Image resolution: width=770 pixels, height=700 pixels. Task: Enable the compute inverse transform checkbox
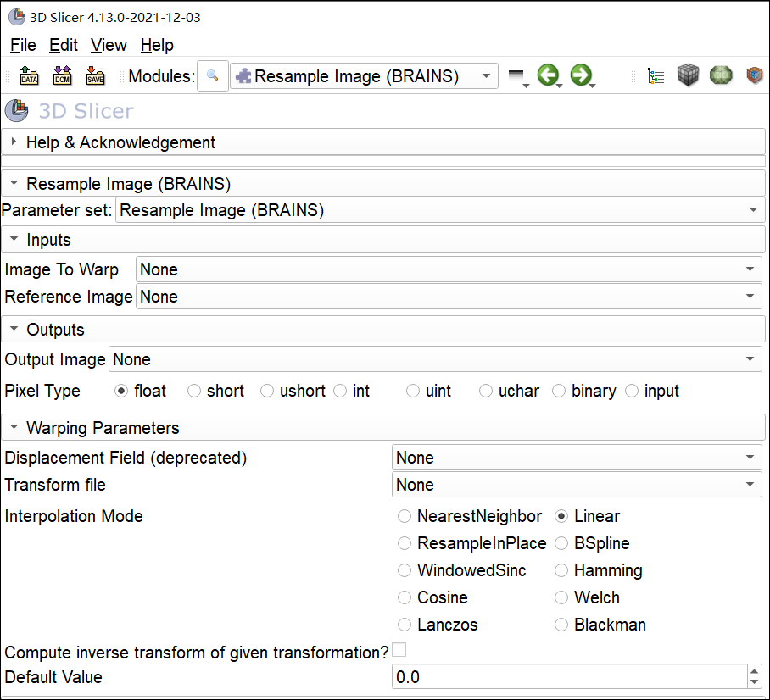[x=399, y=651]
